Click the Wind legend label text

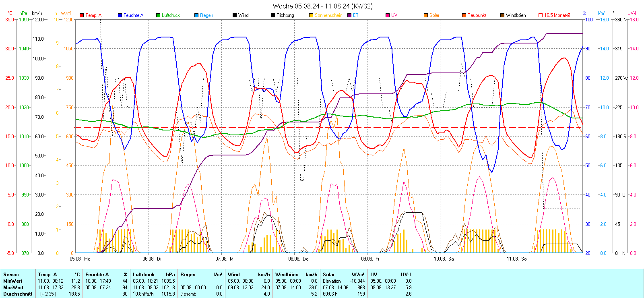pos(243,15)
